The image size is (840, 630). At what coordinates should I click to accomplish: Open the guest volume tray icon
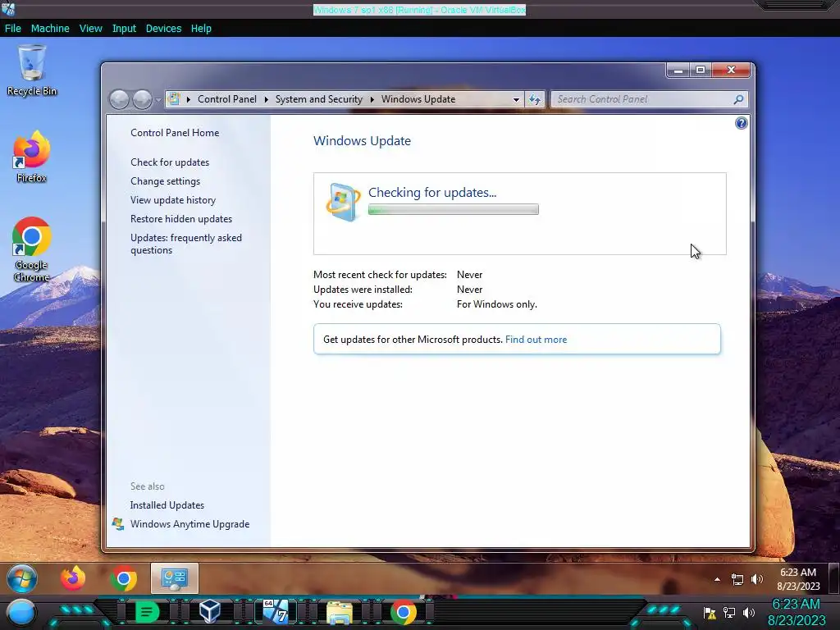point(757,579)
